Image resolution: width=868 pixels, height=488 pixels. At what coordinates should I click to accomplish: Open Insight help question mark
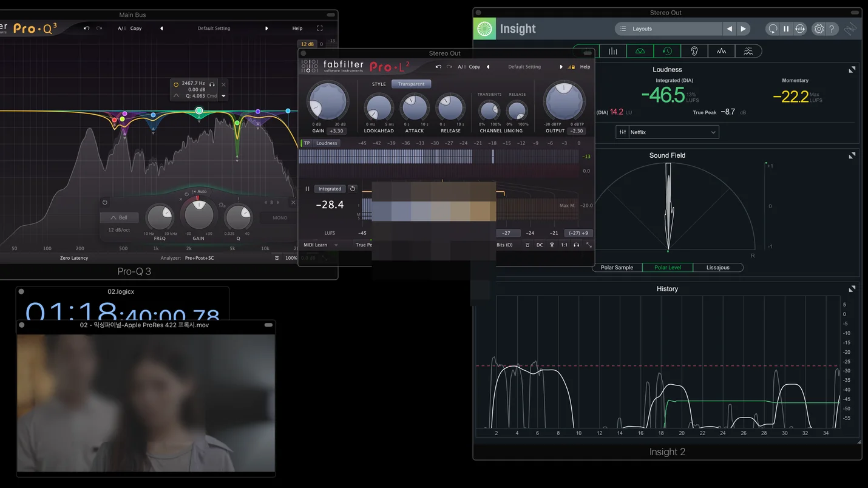(x=832, y=29)
